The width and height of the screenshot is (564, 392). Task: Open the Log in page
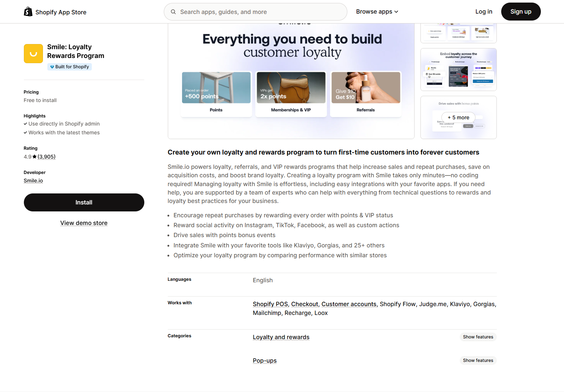point(484,12)
